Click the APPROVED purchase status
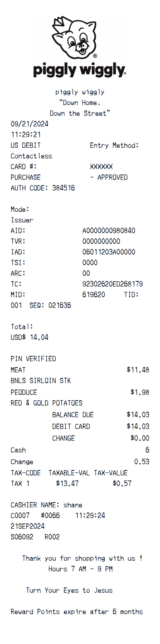The image size is (160, 644). coord(112,177)
